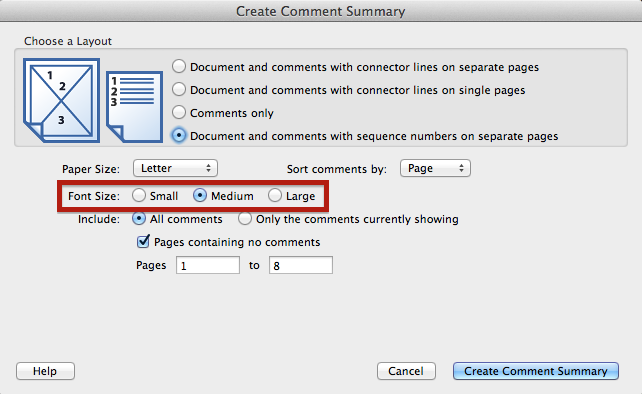Open the Help button
642x394 pixels.
coord(45,371)
